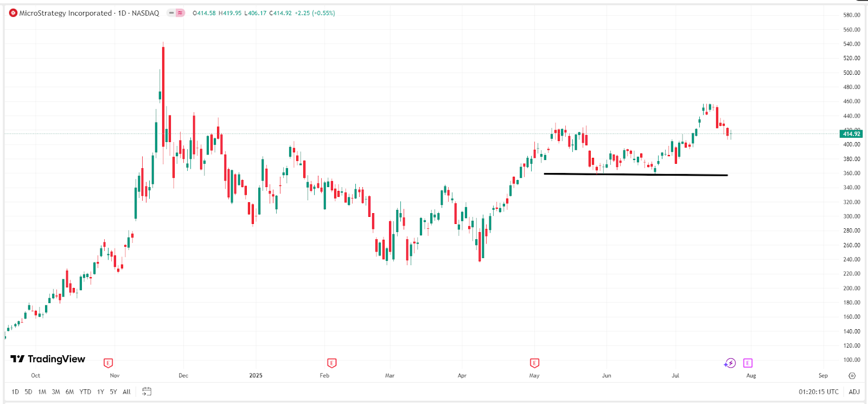Select the November earnings E badge

tap(107, 362)
